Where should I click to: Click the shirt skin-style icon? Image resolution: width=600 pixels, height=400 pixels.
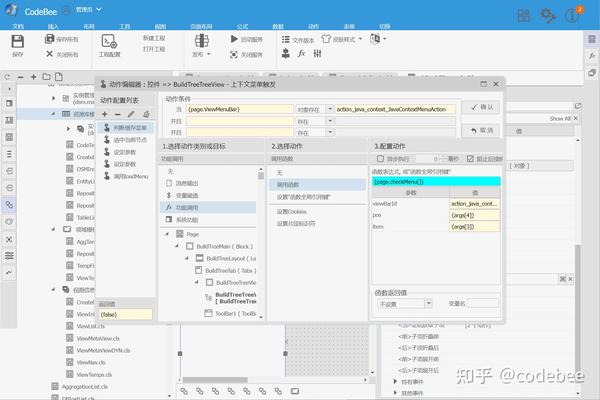[x=326, y=39]
